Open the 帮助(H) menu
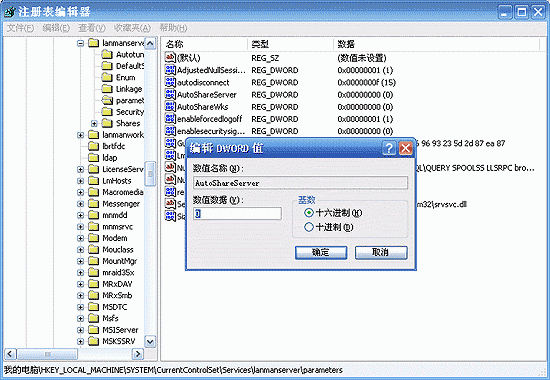550x380 pixels. point(173,28)
